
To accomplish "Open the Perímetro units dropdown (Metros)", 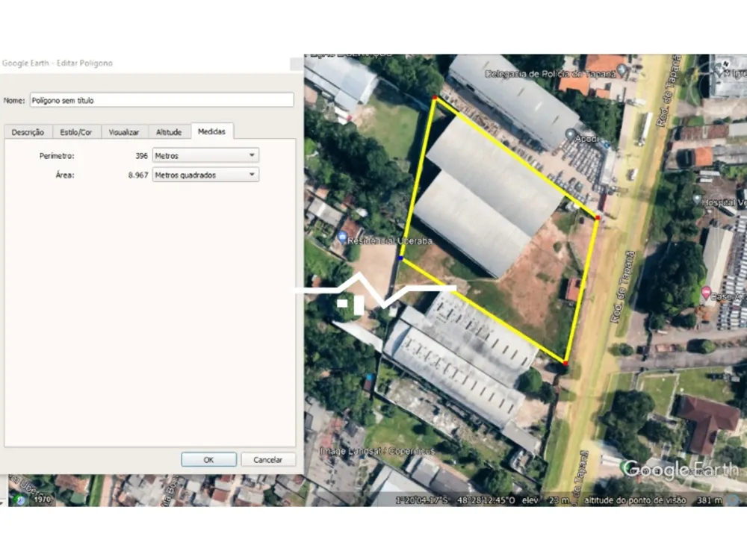I will coord(205,155).
